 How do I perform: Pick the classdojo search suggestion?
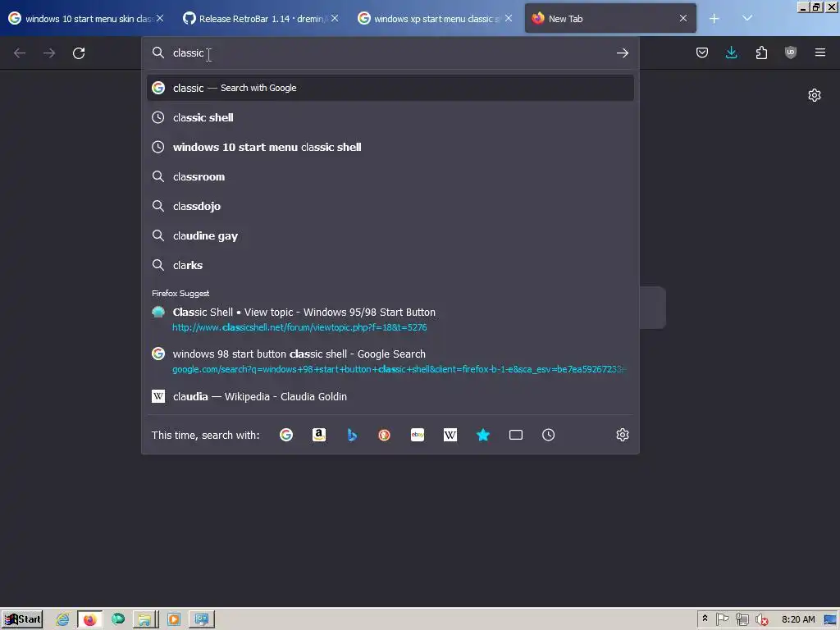click(390, 206)
